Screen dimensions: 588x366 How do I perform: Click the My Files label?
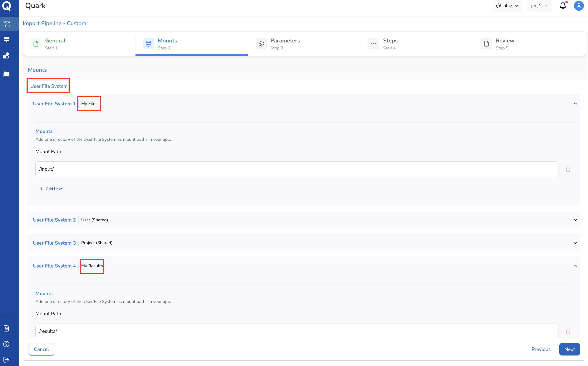point(89,104)
